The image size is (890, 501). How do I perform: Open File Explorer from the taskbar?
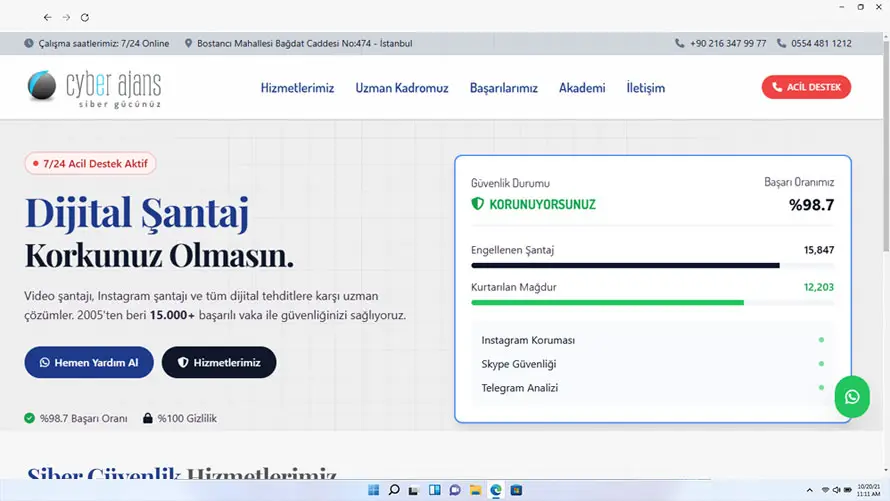coord(475,490)
